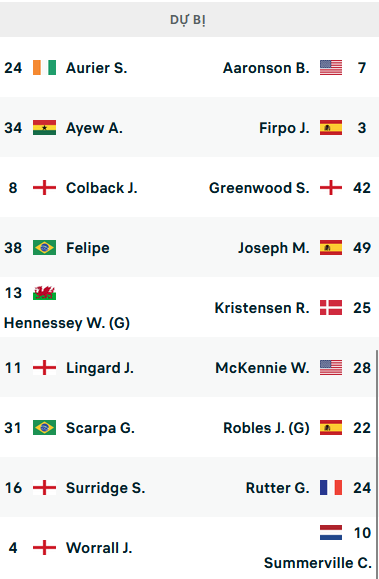Select substitute Scarpa G.
This screenshot has height=579, width=379.
pos(100,428)
